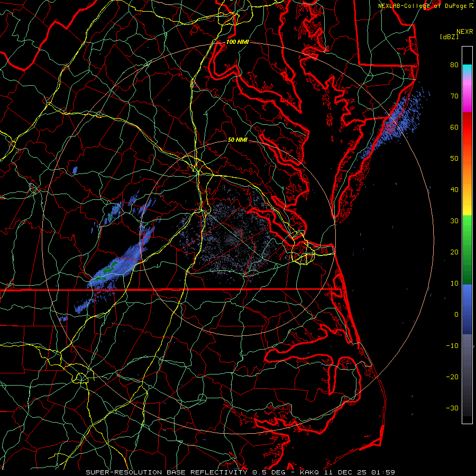The height and width of the screenshot is (476, 476).
Task: Click the cyan segment of the reflectivity color bar
Action: tap(467, 70)
